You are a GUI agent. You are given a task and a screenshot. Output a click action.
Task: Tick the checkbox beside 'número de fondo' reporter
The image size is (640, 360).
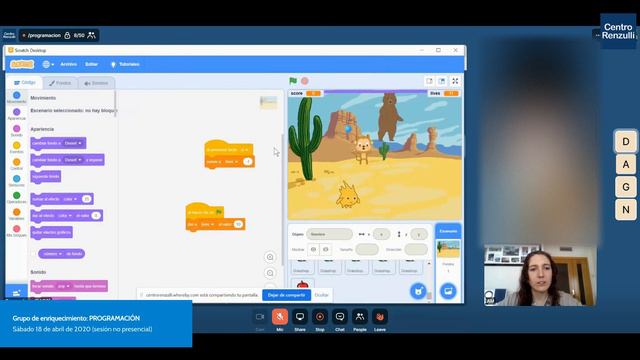[x=33, y=254]
